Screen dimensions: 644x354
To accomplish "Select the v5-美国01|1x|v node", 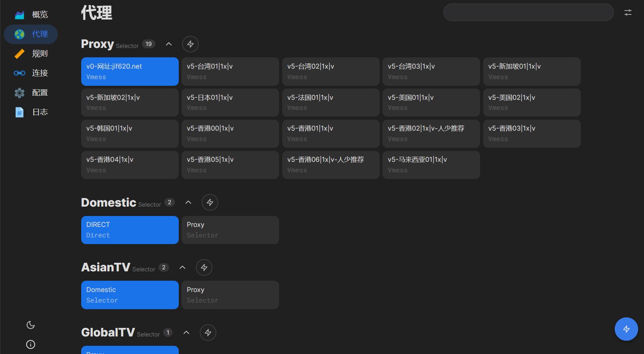I will point(431,103).
